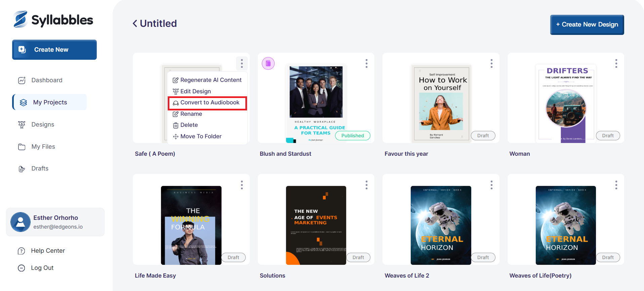Image resolution: width=644 pixels, height=291 pixels.
Task: Click the Draft badge on Woman project
Action: pos(608,136)
